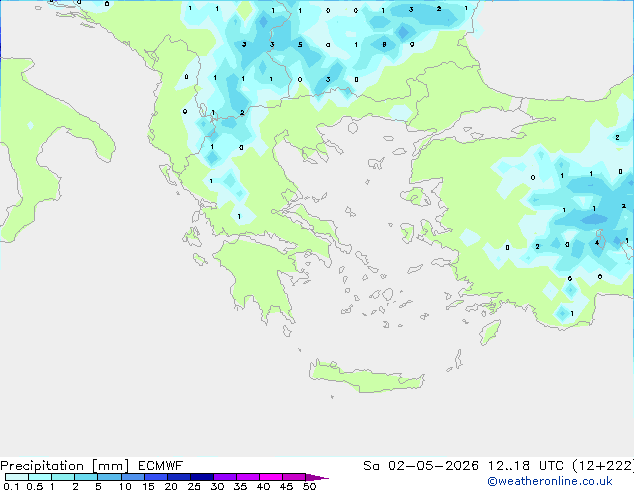Click the '[mm]' unit label
634x490 pixels.
click(110, 466)
